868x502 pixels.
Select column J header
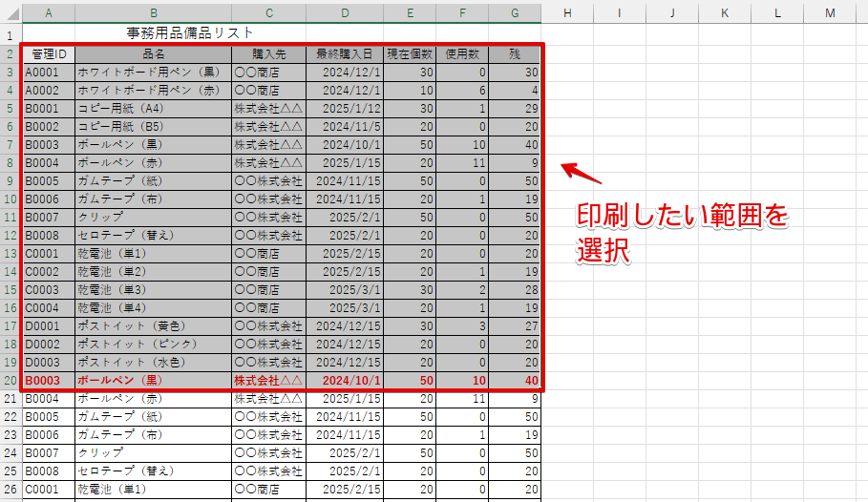click(672, 12)
